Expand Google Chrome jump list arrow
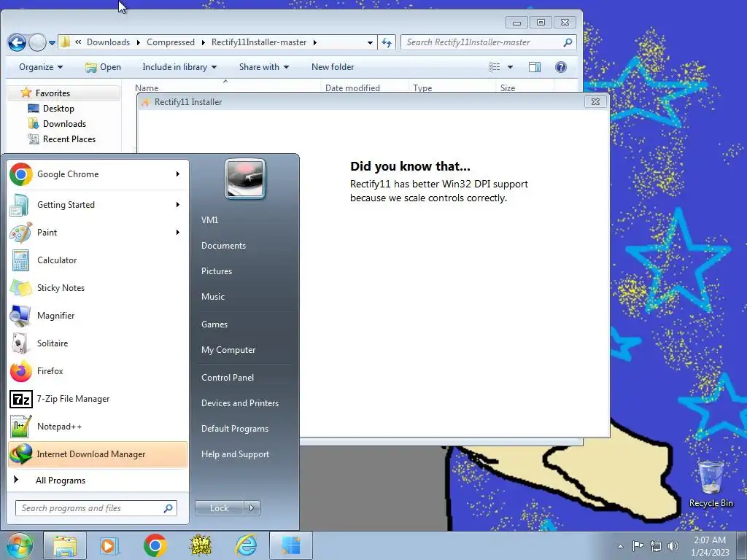This screenshot has width=747, height=560. coord(178,174)
